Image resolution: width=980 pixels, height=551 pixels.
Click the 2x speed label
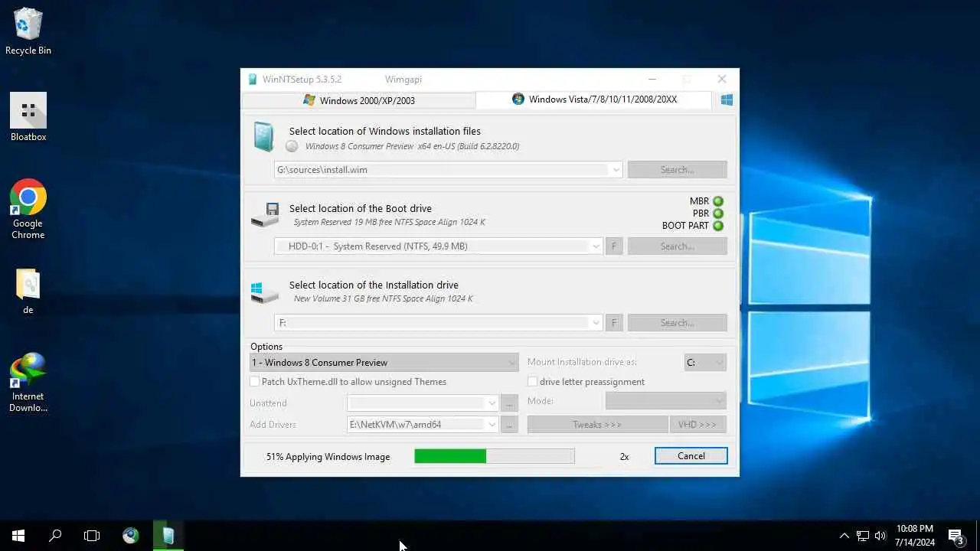pyautogui.click(x=624, y=457)
